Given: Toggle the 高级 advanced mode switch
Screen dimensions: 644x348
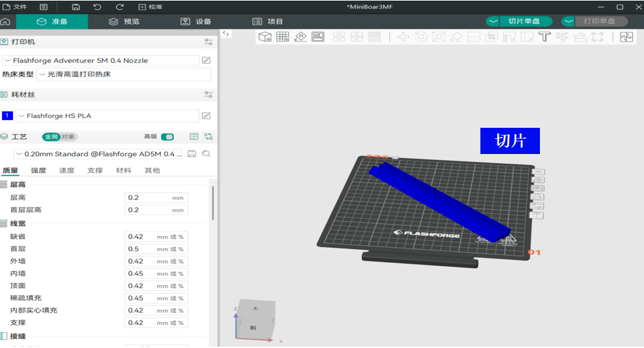Looking at the screenshot, I should pyautogui.click(x=168, y=136).
